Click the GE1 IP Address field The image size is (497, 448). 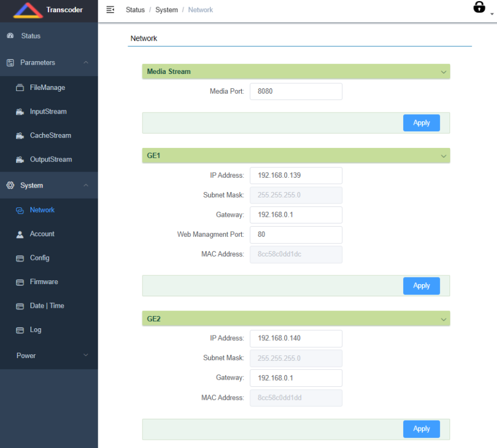(x=296, y=176)
